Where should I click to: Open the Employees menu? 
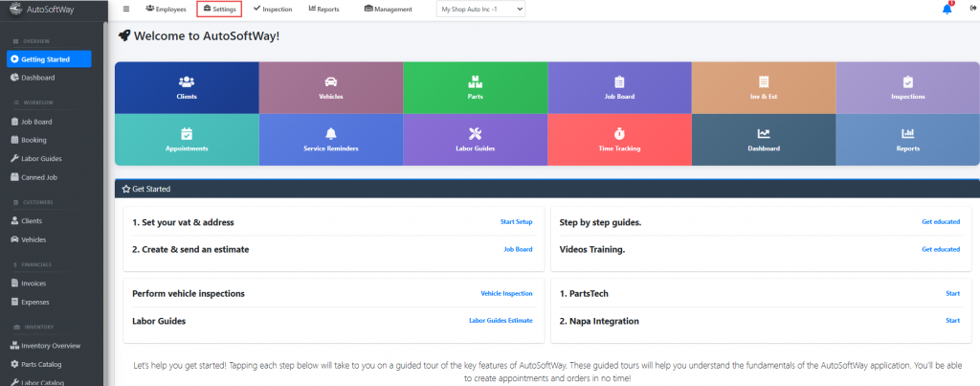point(166,9)
